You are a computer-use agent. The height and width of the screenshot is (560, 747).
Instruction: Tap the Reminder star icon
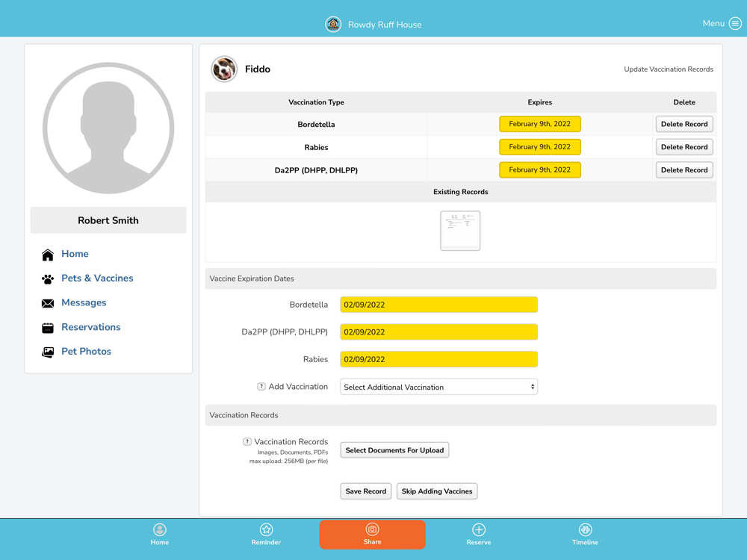point(266,529)
